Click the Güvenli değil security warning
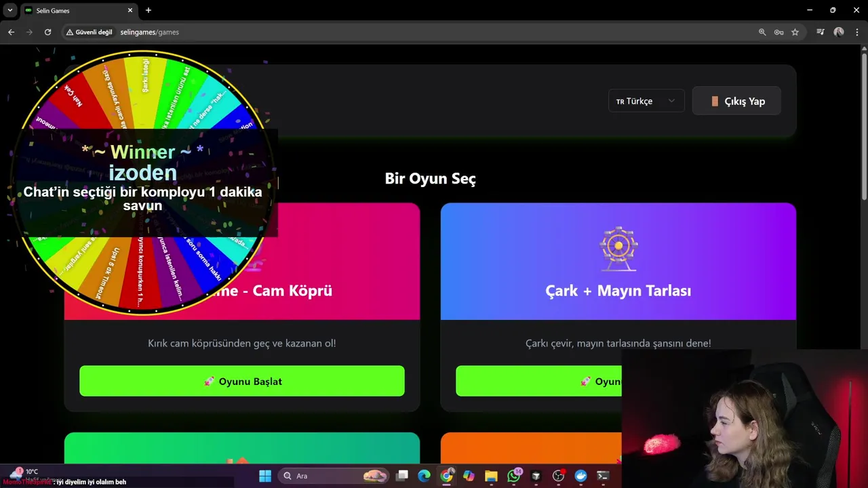Viewport: 868px width, 488px height. (x=90, y=32)
